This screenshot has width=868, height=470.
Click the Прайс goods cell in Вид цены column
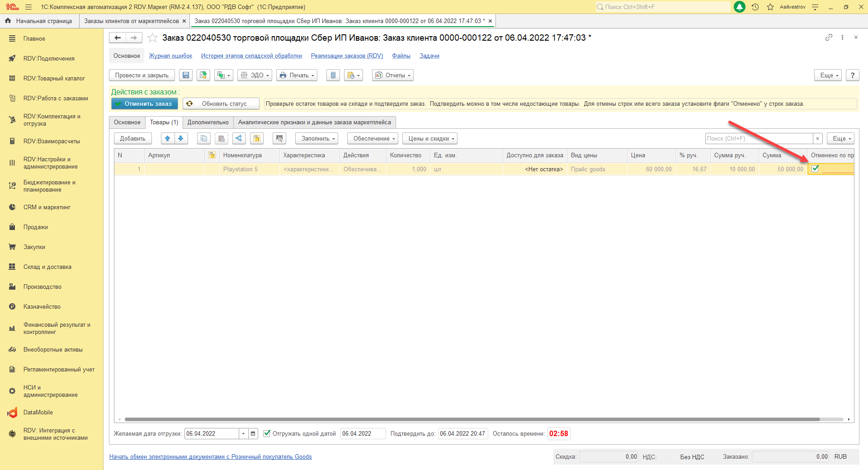coord(597,169)
